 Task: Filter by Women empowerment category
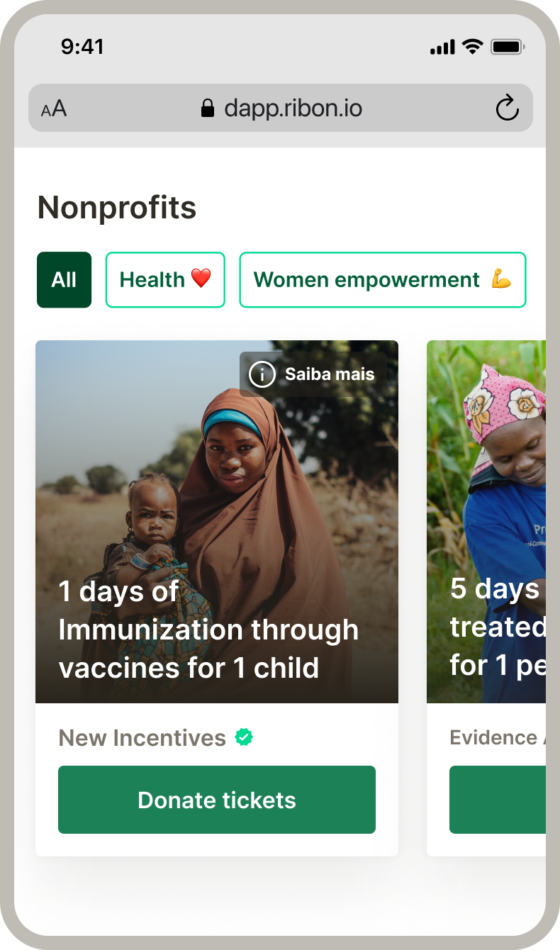pos(382,279)
